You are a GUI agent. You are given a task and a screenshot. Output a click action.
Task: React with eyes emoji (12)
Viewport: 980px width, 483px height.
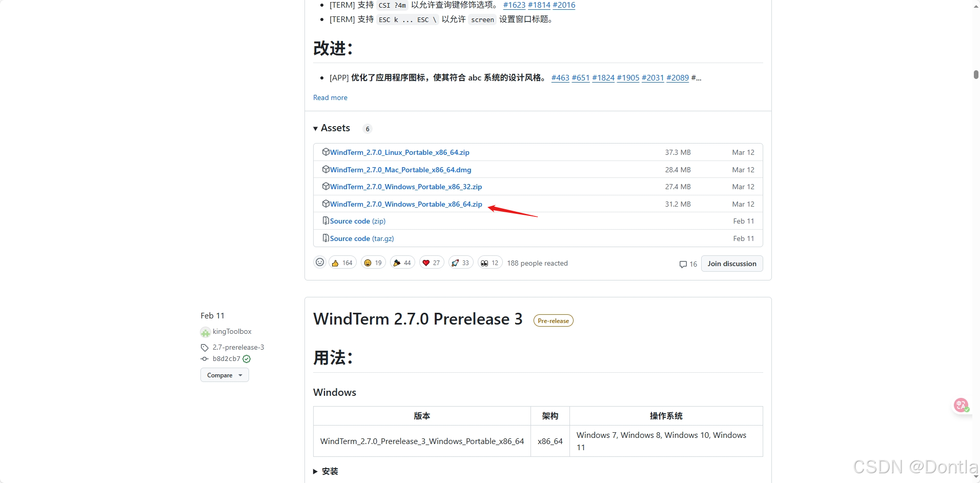tap(490, 263)
